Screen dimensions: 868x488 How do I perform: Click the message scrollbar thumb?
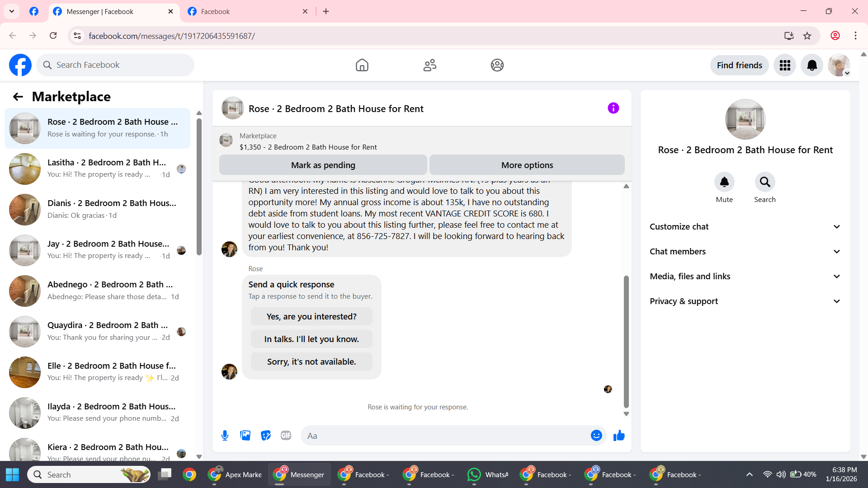tap(626, 341)
